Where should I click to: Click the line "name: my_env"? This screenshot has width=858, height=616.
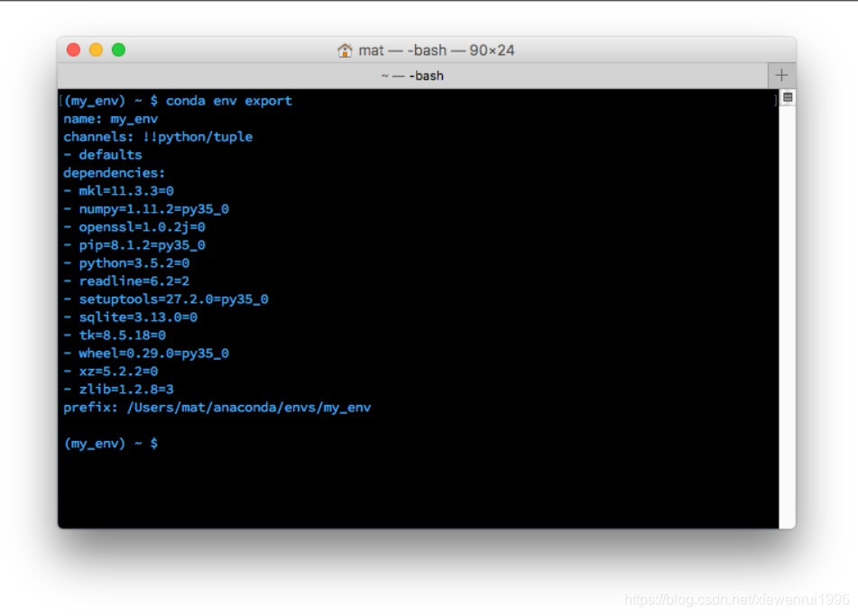pyautogui.click(x=111, y=119)
